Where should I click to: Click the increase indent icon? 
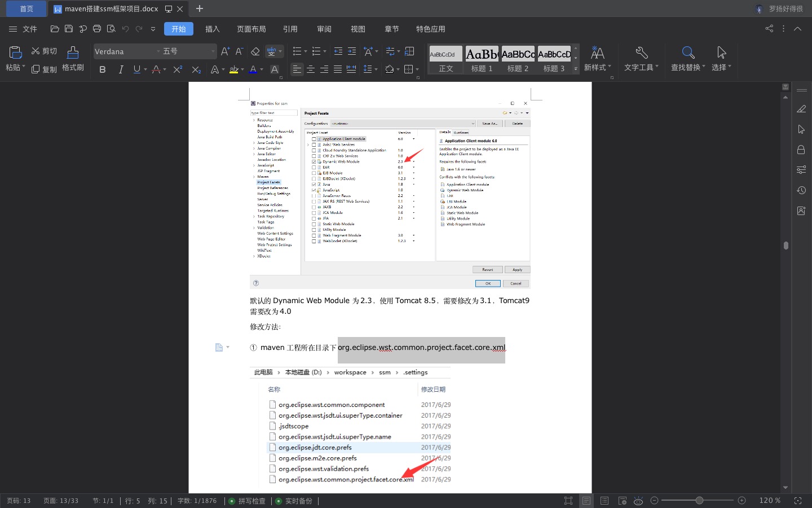coord(352,51)
